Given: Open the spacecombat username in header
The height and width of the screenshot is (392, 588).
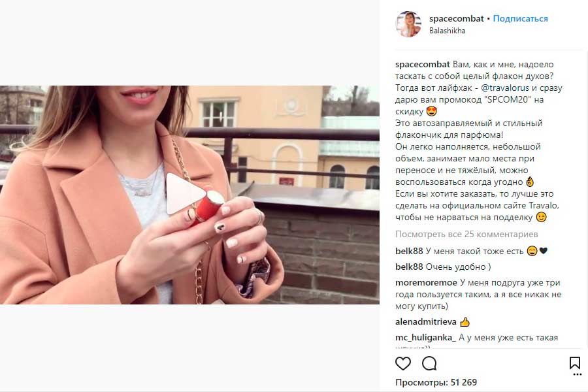Looking at the screenshot, I should click(x=457, y=18).
